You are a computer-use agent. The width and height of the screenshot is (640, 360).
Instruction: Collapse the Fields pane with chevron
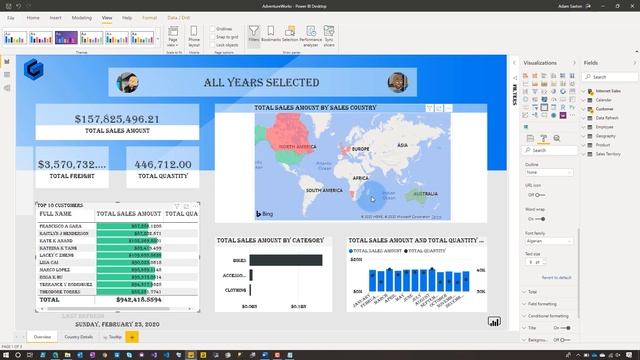[x=634, y=63]
